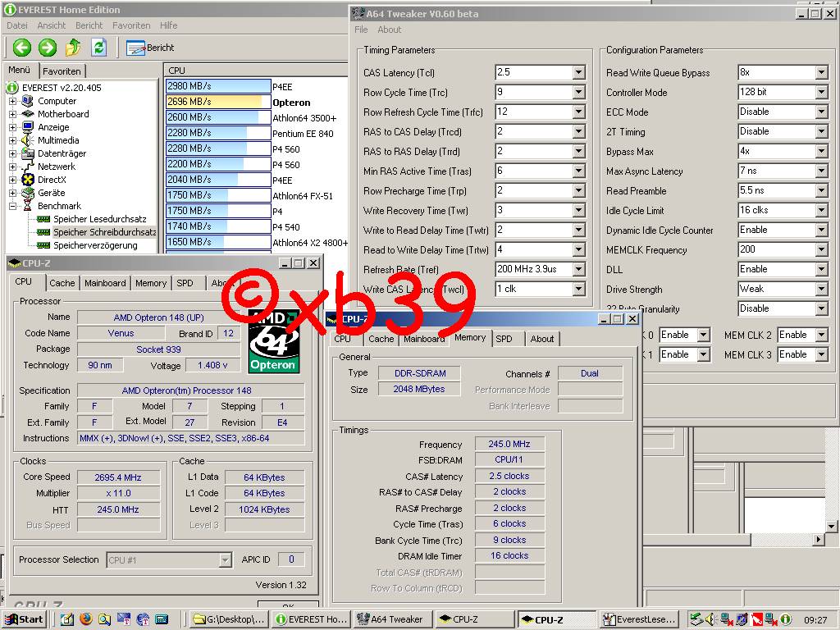Image resolution: width=840 pixels, height=630 pixels.
Task: Click the AMD64 Opteron logo in CPU-Z
Action: 274,342
